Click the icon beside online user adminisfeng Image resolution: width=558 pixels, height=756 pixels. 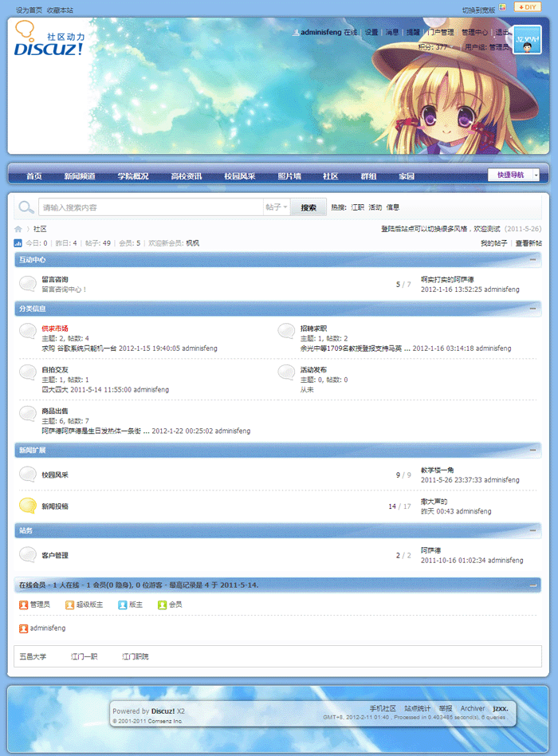23,628
